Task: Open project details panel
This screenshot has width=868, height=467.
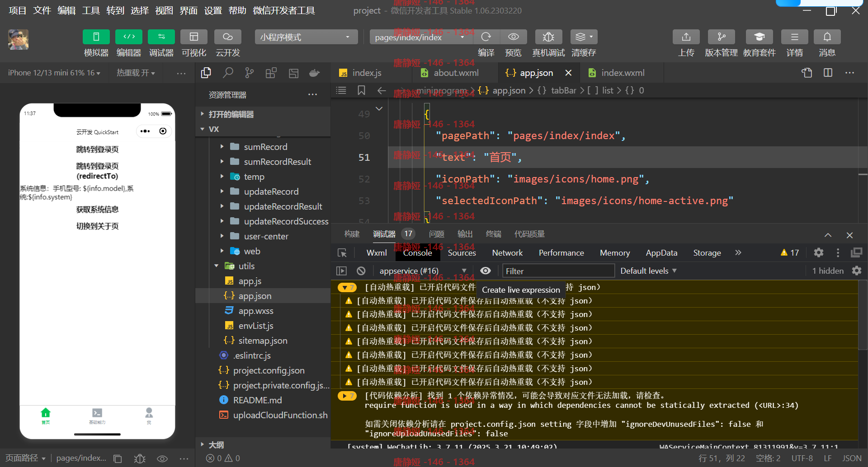Action: tap(795, 37)
